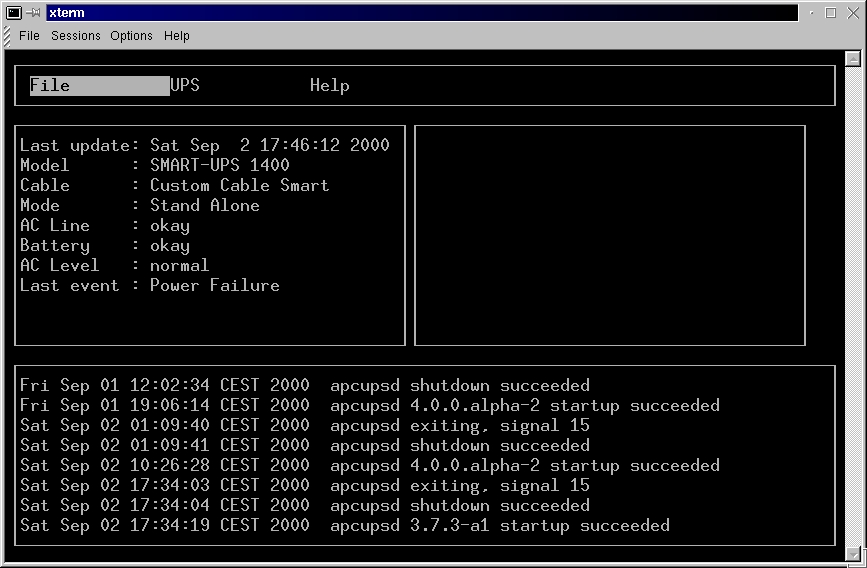The image size is (867, 568).
Task: Click the empty right-hand status panel
Action: coord(609,235)
